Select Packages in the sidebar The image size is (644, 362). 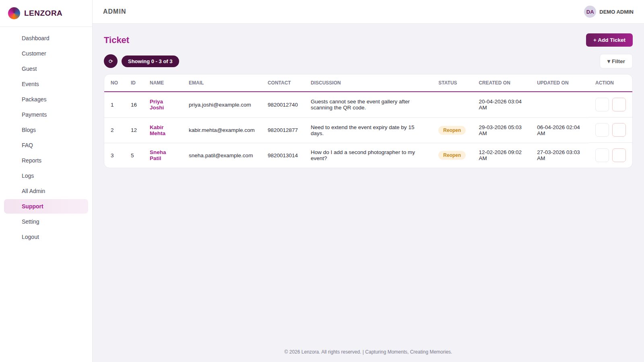(x=46, y=99)
